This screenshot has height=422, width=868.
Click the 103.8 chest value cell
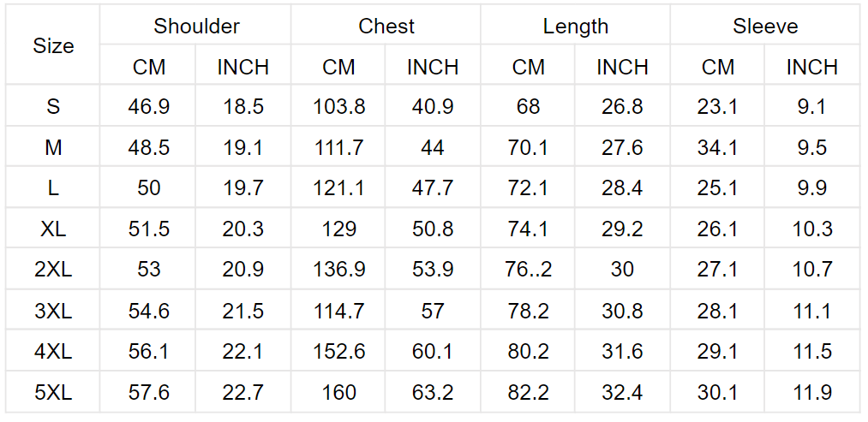tap(338, 105)
